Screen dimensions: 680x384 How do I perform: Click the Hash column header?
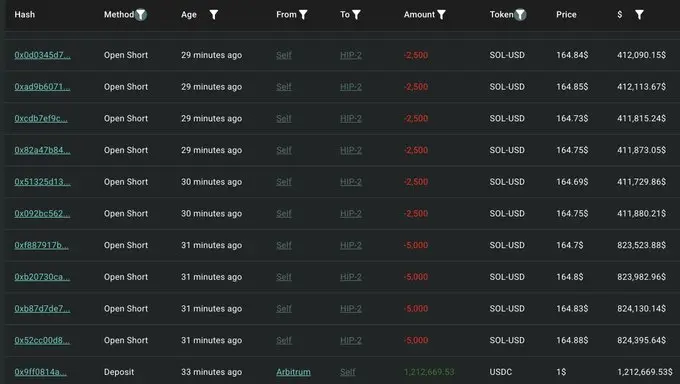pyautogui.click(x=24, y=15)
